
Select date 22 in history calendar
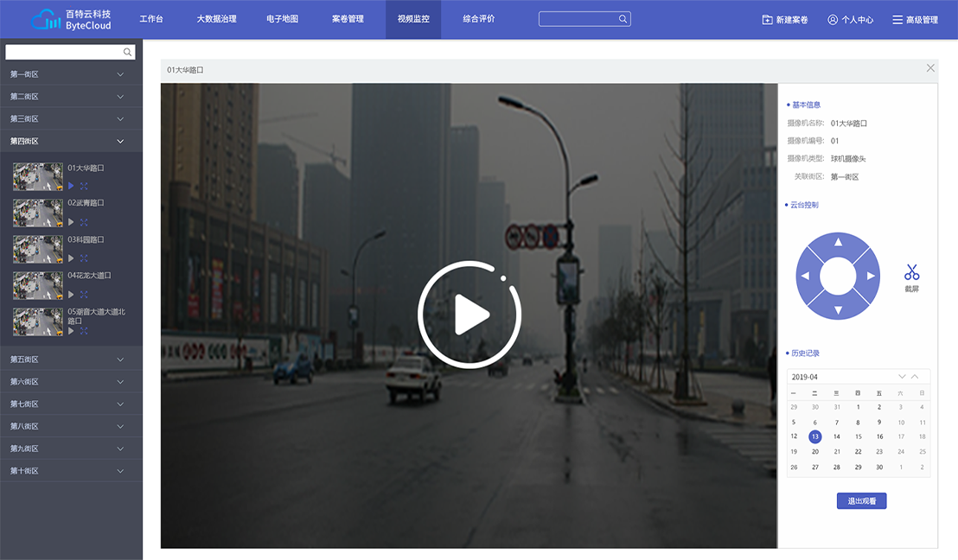point(858,451)
